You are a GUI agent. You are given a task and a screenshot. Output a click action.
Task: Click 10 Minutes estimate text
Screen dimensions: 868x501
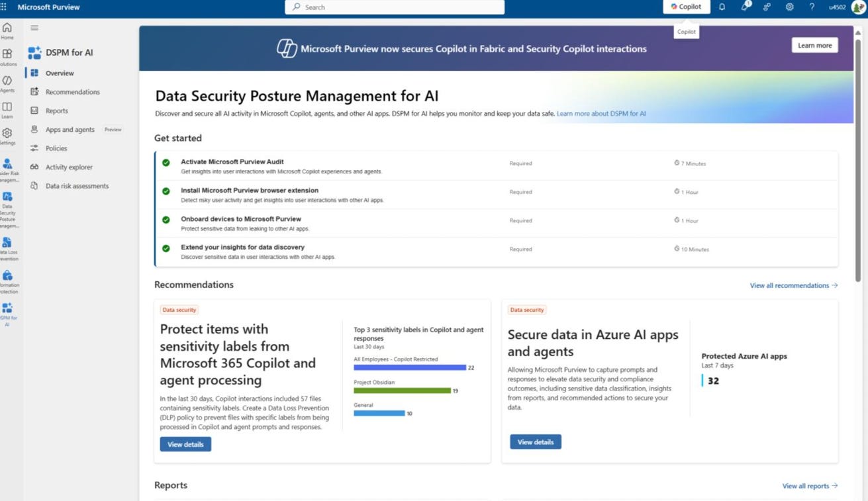point(695,250)
